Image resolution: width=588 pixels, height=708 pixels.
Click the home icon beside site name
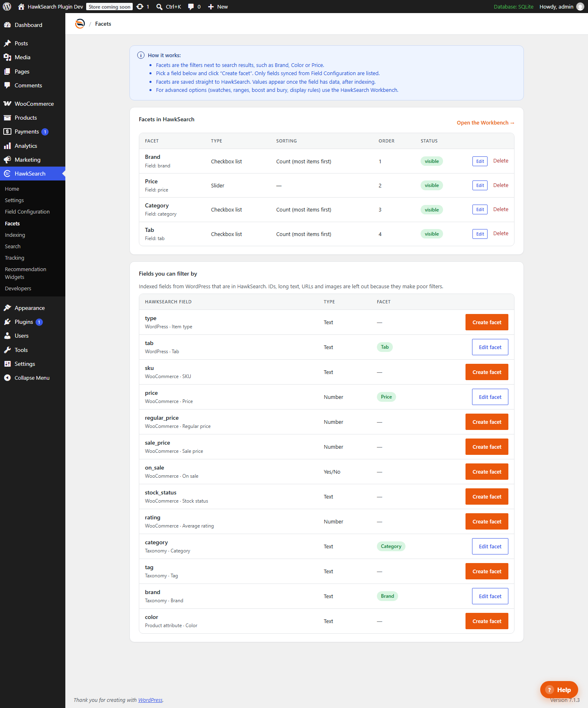(21, 7)
